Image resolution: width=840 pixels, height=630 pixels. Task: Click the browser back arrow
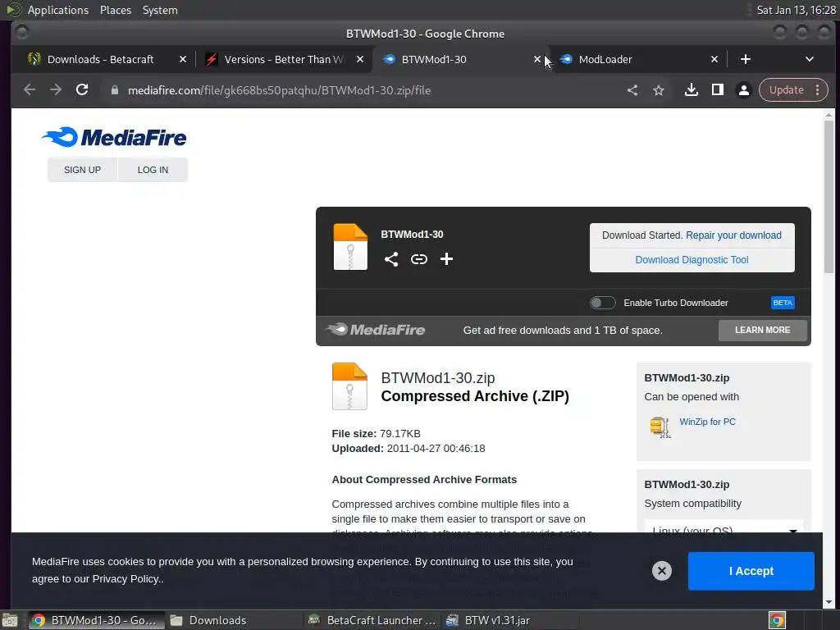[x=30, y=90]
